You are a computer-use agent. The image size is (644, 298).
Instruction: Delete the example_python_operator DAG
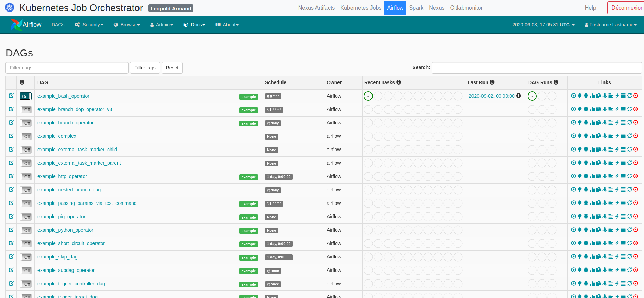pos(636,230)
